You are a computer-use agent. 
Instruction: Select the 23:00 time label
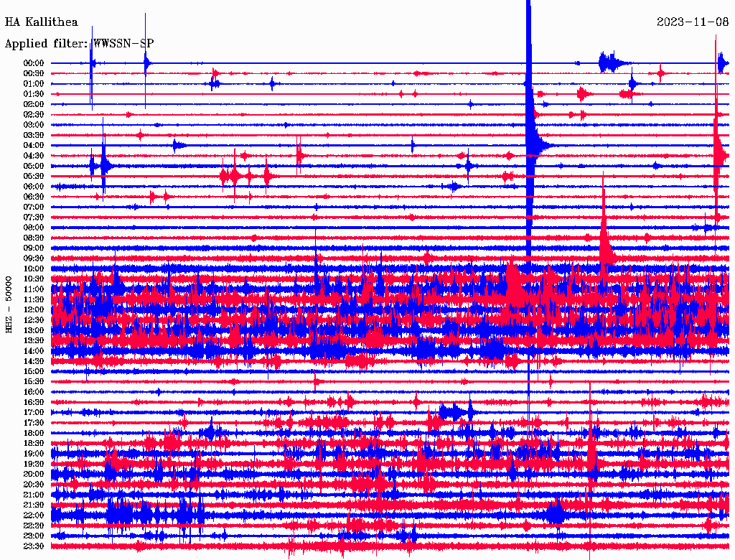click(x=34, y=536)
